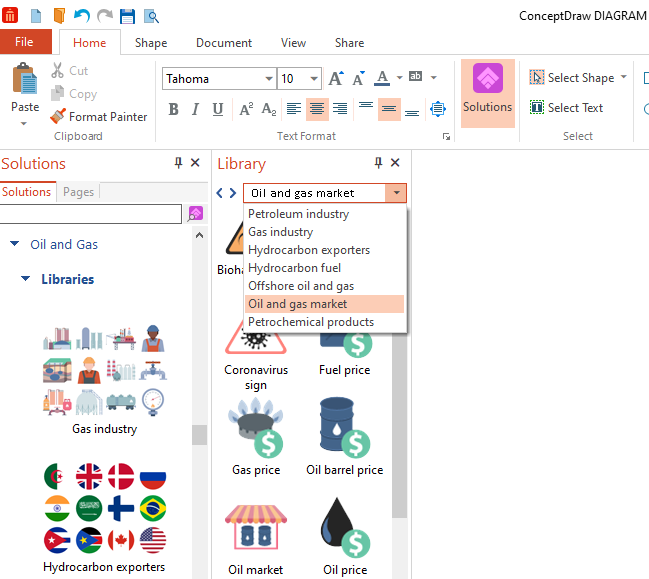Open print preview magnifier icon
The height and width of the screenshot is (579, 649).
pyautogui.click(x=151, y=17)
